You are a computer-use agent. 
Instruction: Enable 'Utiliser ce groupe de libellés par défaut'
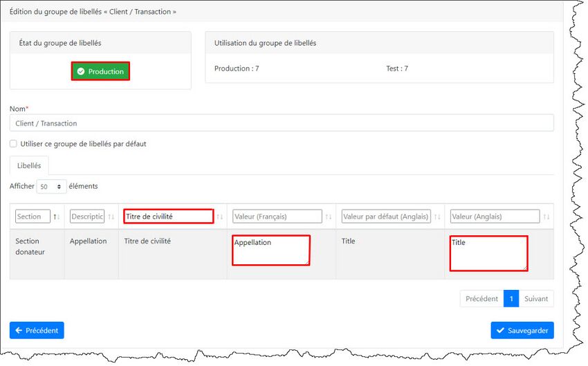pos(14,144)
